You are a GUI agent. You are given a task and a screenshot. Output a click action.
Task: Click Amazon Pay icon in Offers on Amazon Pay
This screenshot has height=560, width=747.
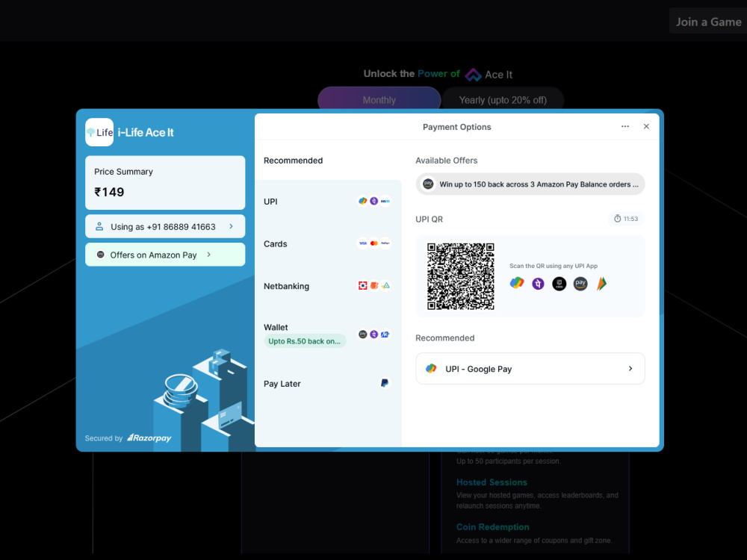click(x=101, y=255)
